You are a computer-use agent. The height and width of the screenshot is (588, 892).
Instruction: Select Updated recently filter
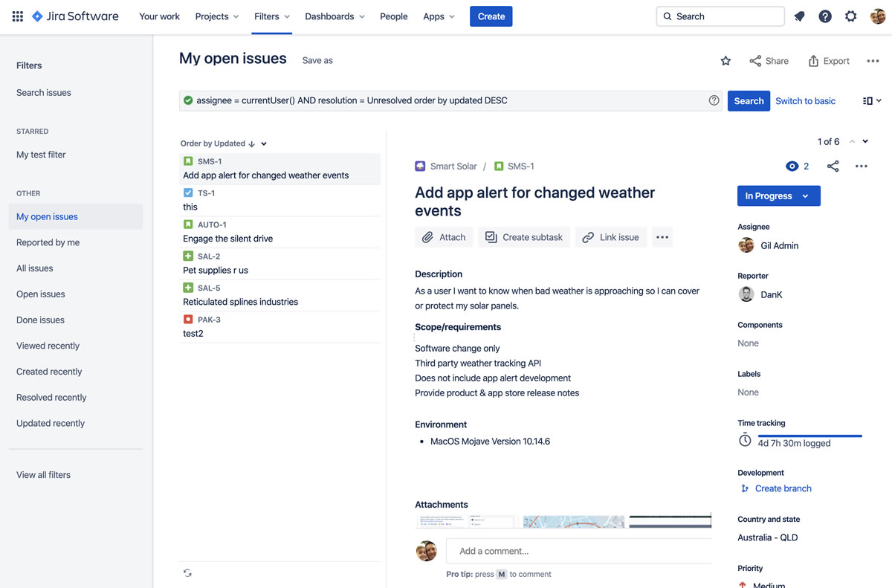51,423
